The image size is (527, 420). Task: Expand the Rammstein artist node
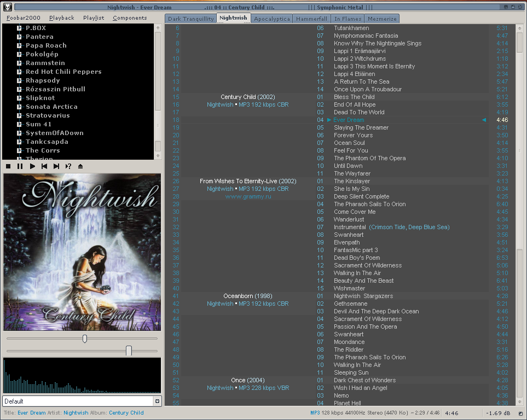tap(20, 63)
